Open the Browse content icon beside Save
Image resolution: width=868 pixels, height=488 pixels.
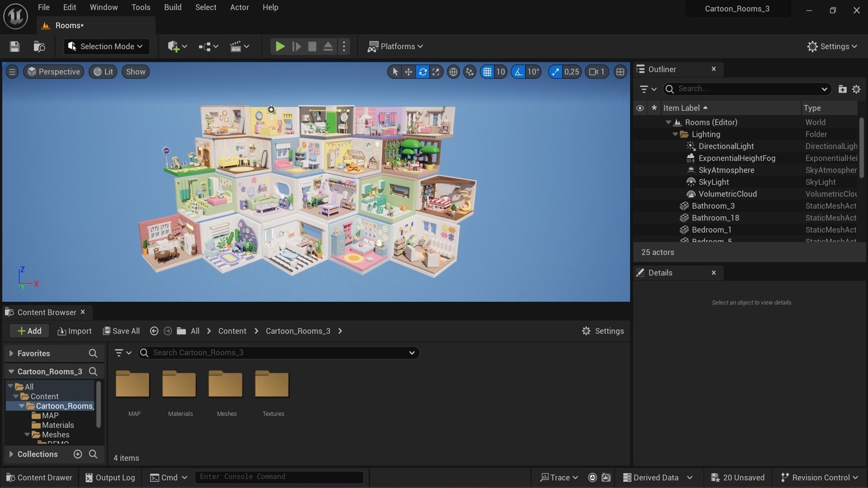tap(39, 47)
